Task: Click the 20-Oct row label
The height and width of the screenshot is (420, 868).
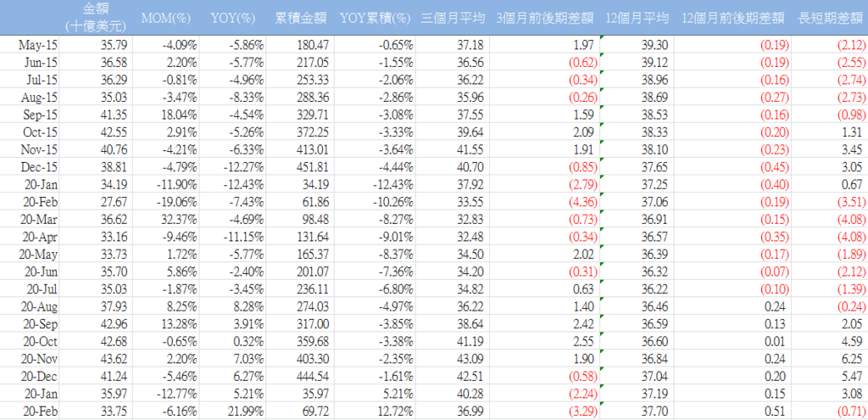Action: pos(41,342)
